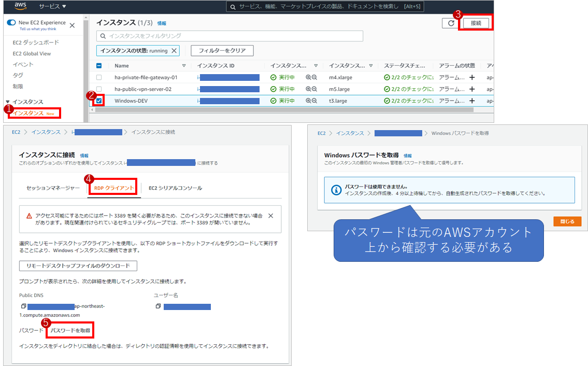This screenshot has height=366, width=588.
Task: Click zoom-in icon for ha-public-vpn-server-02 state
Action: (x=308, y=89)
